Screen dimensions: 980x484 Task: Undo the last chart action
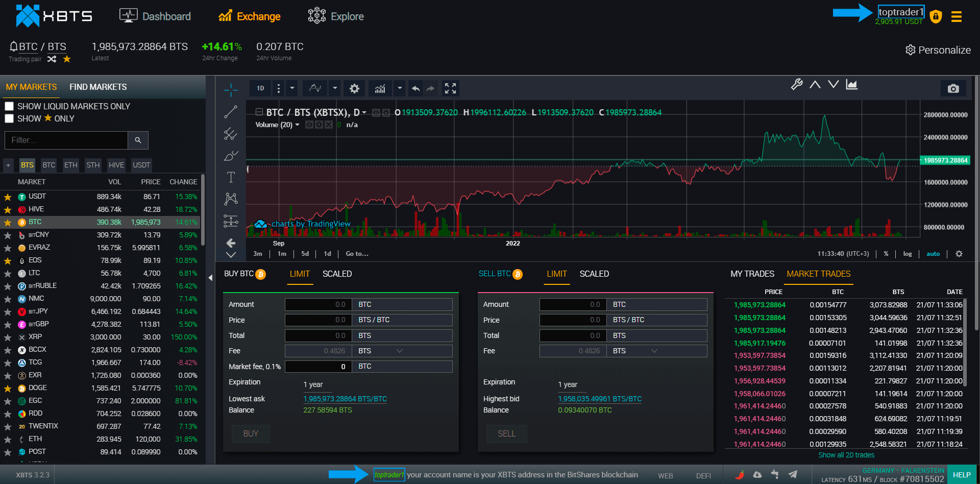[x=416, y=88]
